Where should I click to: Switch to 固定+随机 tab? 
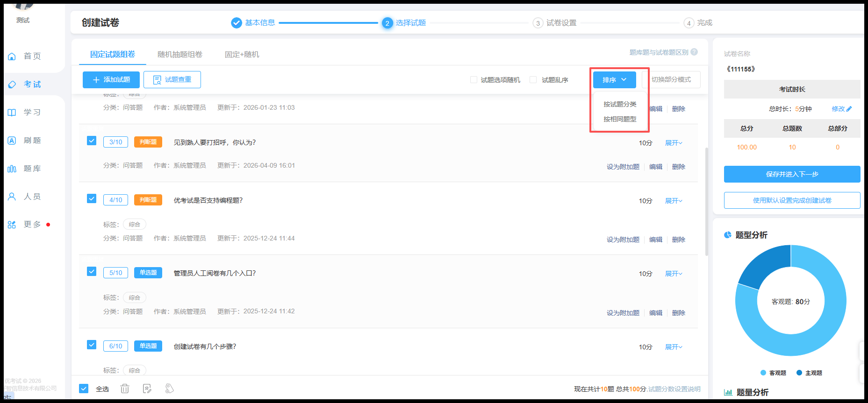[x=242, y=55]
